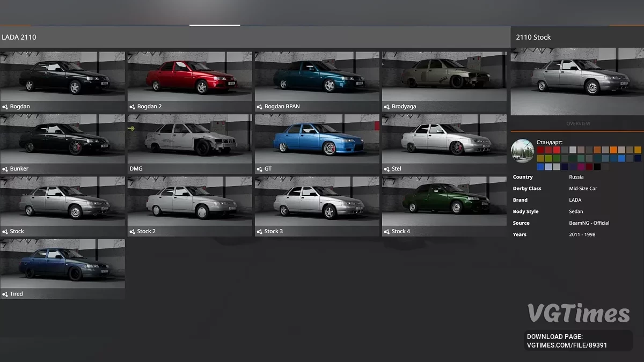This screenshot has height=362, width=644.
Task: Click the Стандарт paint label
Action: (550, 142)
